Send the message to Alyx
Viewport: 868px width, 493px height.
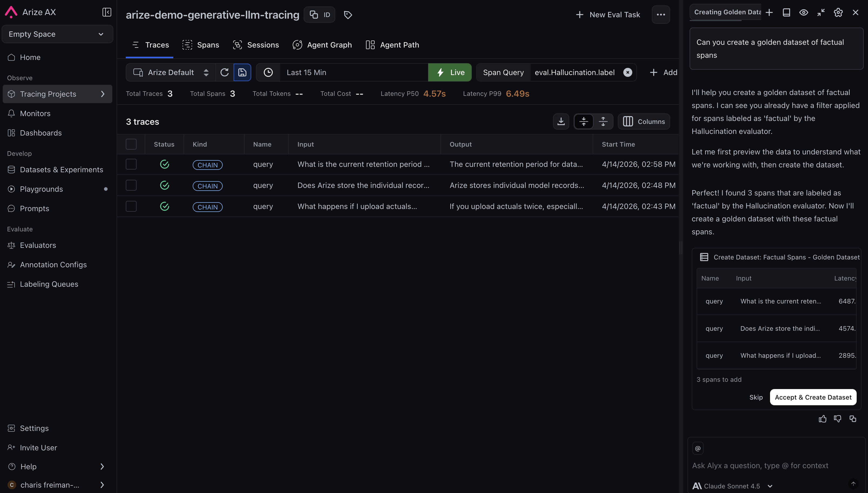tap(853, 484)
